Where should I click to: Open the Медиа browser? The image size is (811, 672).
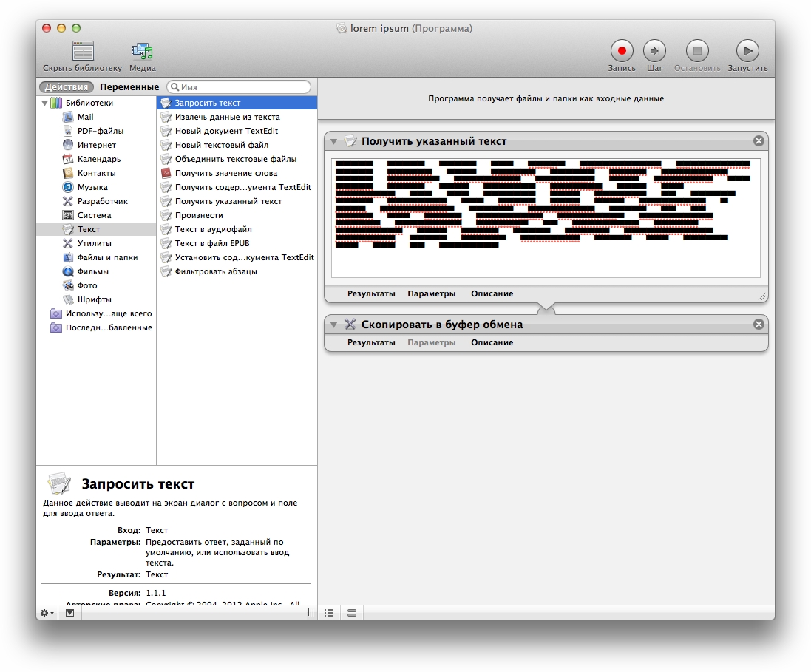(x=142, y=56)
